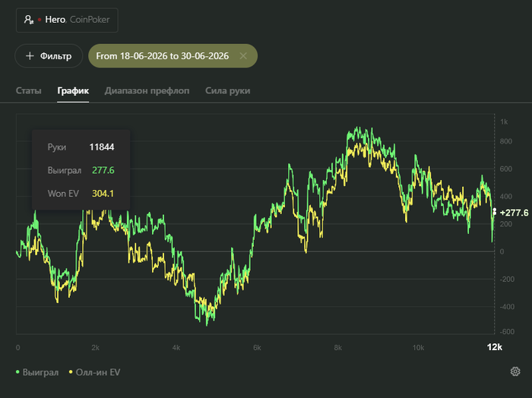Open the Диапазон префлоп tab
The height and width of the screenshot is (398, 532).
(147, 91)
